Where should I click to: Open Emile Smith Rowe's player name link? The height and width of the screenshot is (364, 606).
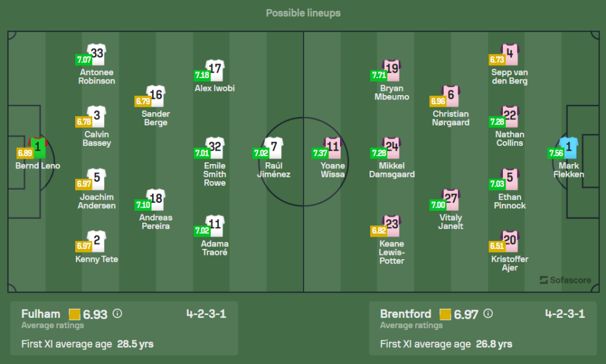(215, 174)
